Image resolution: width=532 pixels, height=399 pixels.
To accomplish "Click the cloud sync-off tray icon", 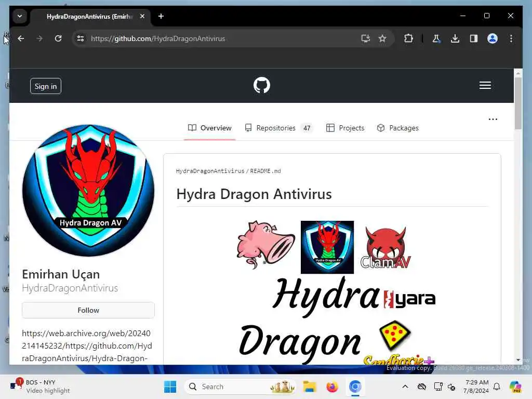I will (422, 387).
